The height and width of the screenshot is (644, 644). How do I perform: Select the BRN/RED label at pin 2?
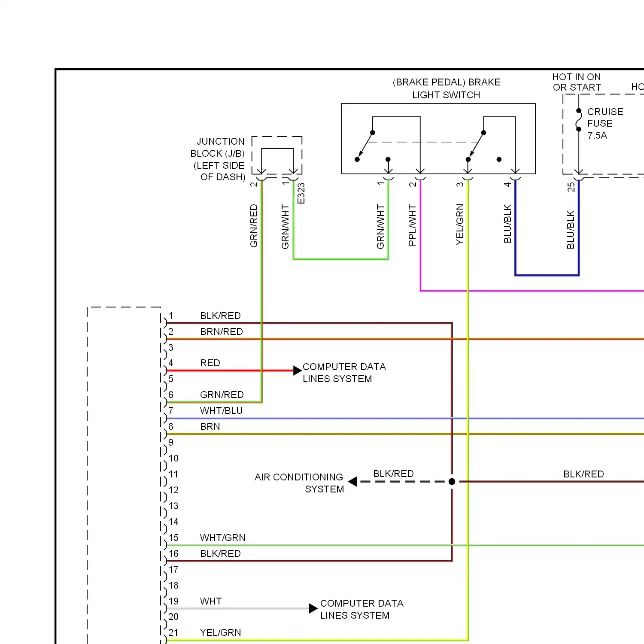coord(222,331)
